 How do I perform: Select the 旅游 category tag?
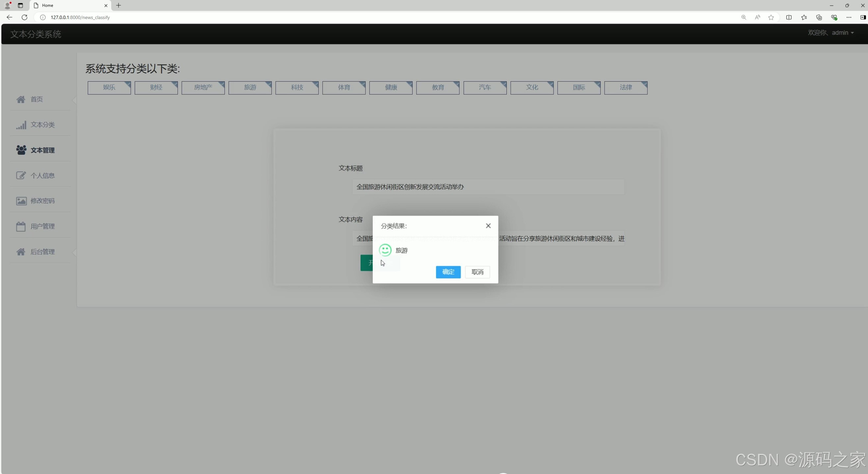[x=250, y=88]
